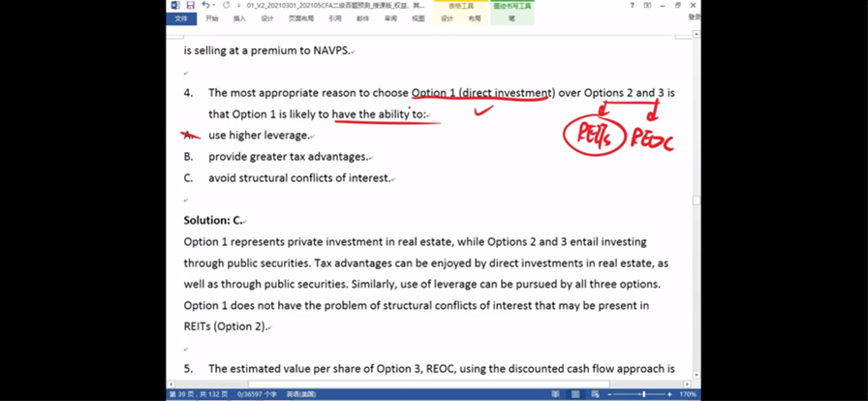Viewport: 868px width, 401px height.
Task: Switch to the 审阅 (Review) tab
Action: point(390,18)
